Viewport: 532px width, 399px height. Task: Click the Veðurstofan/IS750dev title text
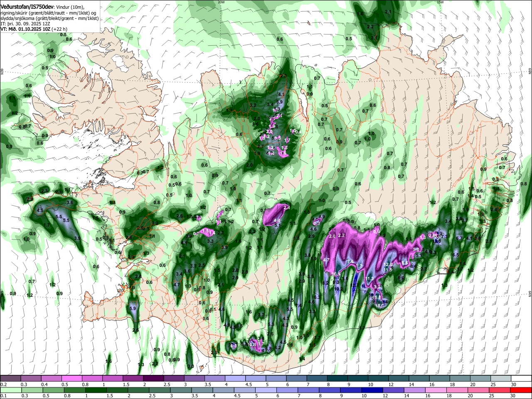pos(27,7)
